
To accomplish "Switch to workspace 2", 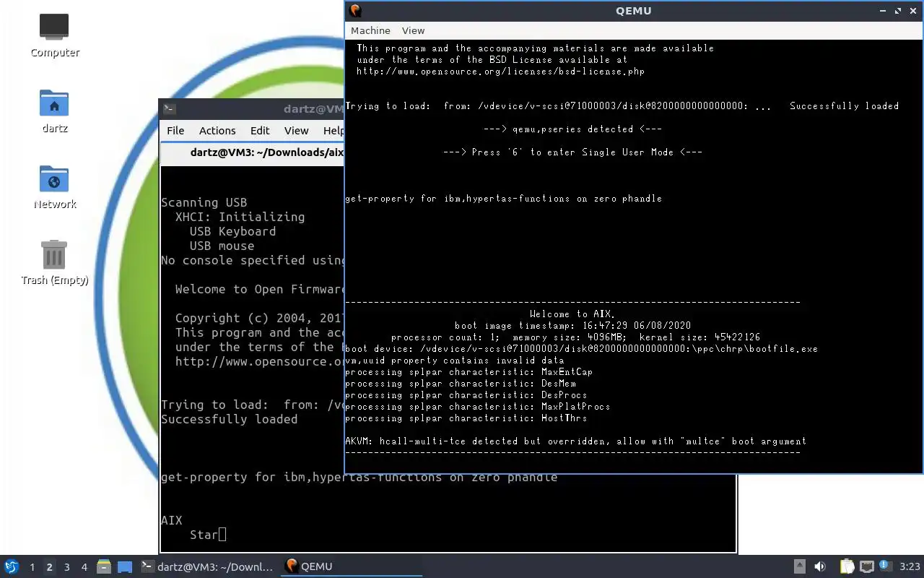I will tap(49, 567).
